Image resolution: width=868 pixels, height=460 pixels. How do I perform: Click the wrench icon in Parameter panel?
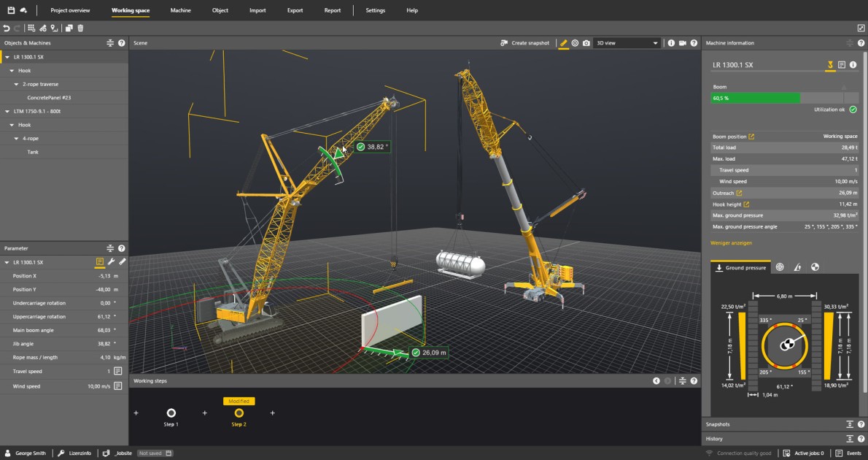pyautogui.click(x=111, y=262)
